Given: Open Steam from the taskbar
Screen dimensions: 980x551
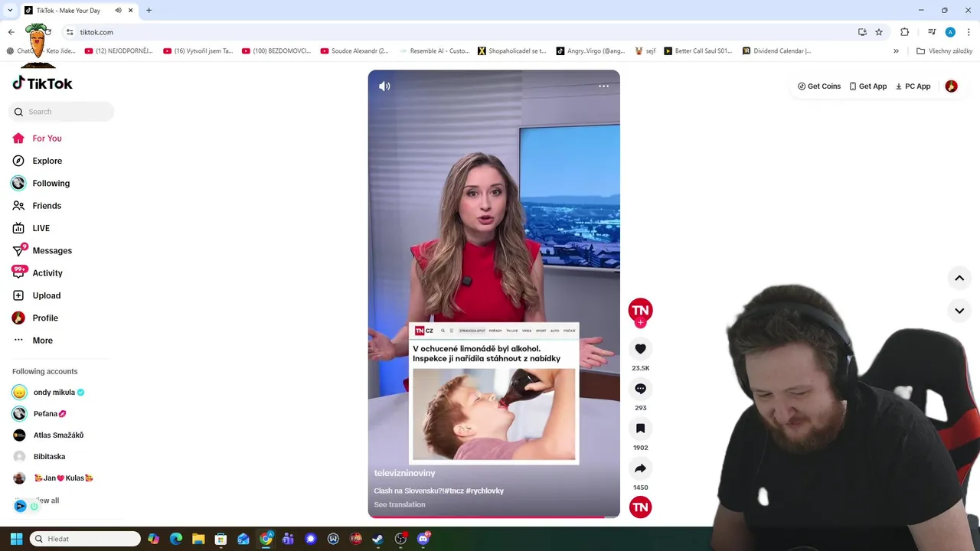Looking at the screenshot, I should [377, 539].
